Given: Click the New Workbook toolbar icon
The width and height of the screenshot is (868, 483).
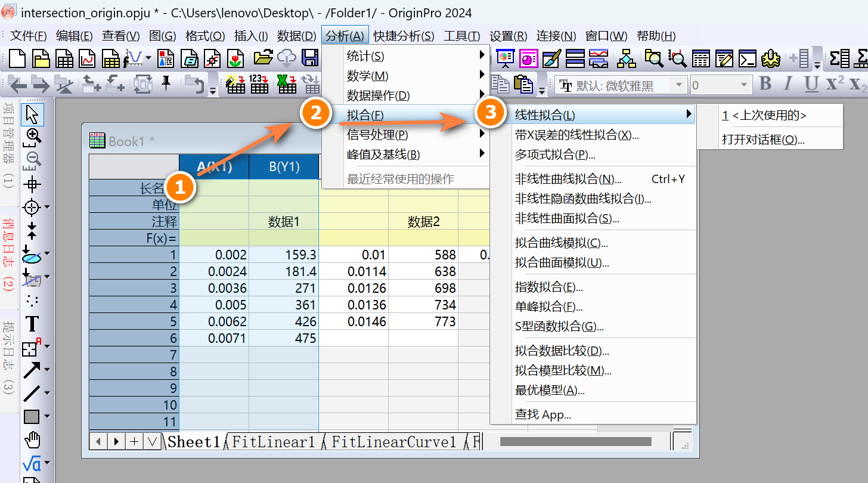Looking at the screenshot, I should [x=64, y=58].
